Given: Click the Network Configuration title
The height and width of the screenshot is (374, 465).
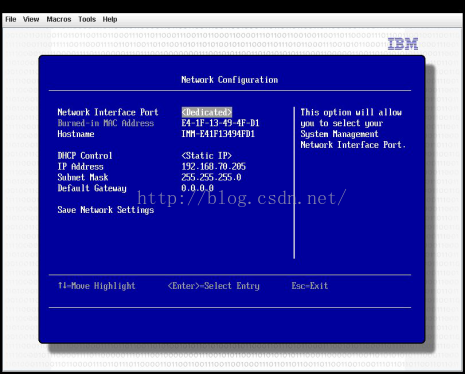Looking at the screenshot, I should [x=230, y=80].
